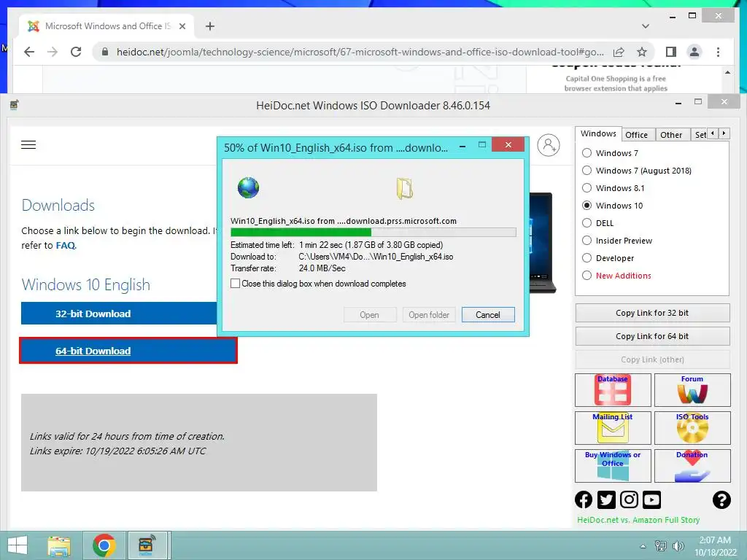747x560 pixels.
Task: Close the Microsoft Windows and Office tab
Action: coord(182,26)
